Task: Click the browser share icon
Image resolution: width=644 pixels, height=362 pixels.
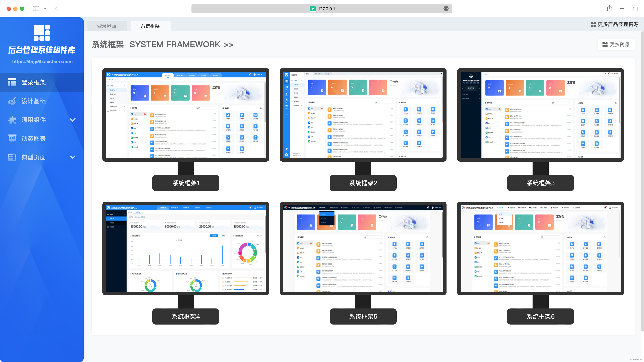Action: pyautogui.click(x=610, y=9)
